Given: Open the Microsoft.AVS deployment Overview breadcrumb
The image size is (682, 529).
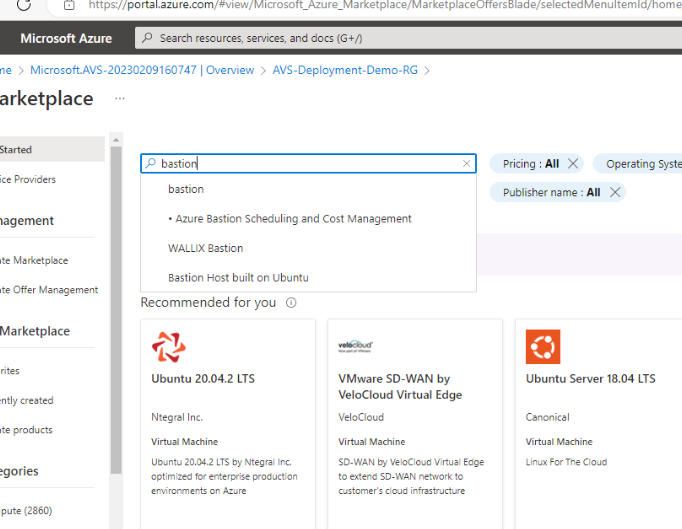Looking at the screenshot, I should click(x=142, y=70).
